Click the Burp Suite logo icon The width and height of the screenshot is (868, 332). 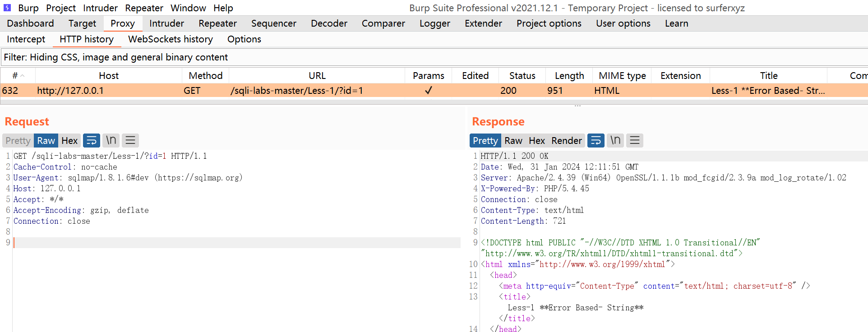coord(7,8)
